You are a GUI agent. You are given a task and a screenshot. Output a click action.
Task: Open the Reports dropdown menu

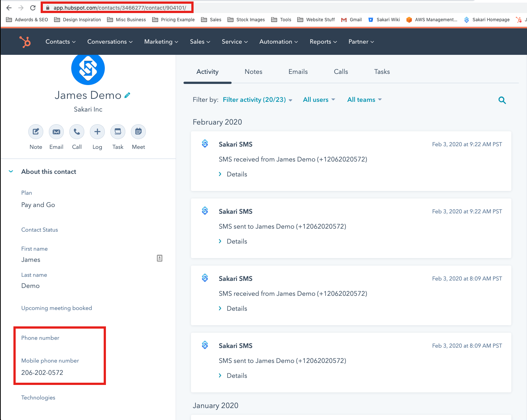pyautogui.click(x=323, y=42)
